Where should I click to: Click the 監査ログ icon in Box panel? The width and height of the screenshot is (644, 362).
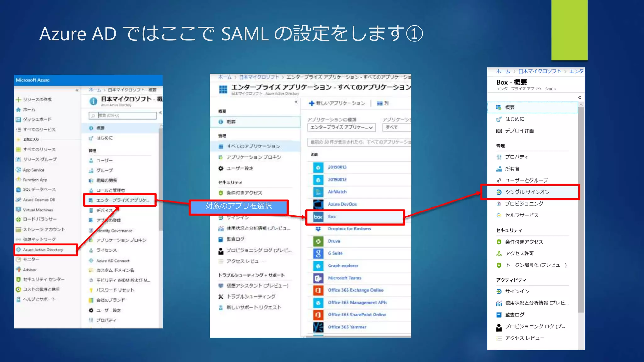point(499,315)
